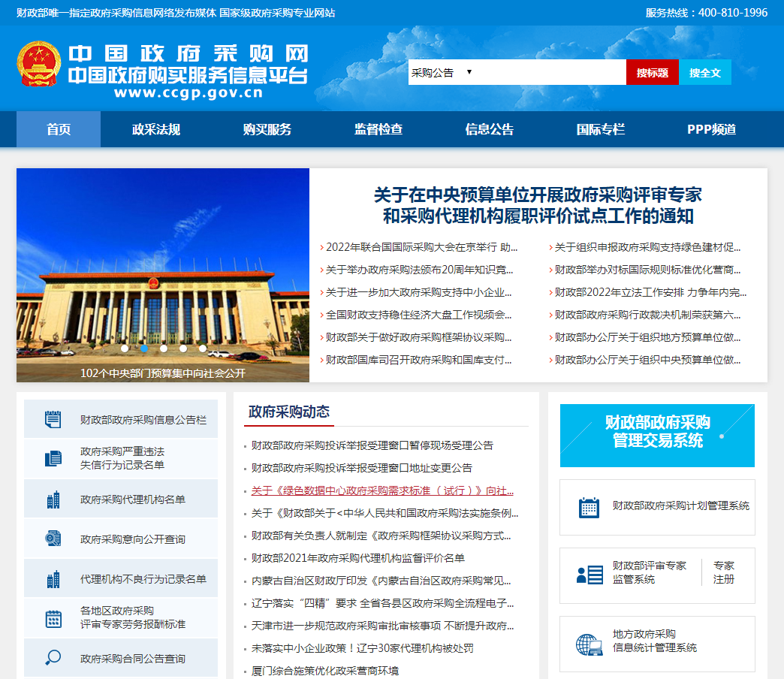The width and height of the screenshot is (784, 679).
Task: Click inside the search keyword input field
Action: pos(550,73)
